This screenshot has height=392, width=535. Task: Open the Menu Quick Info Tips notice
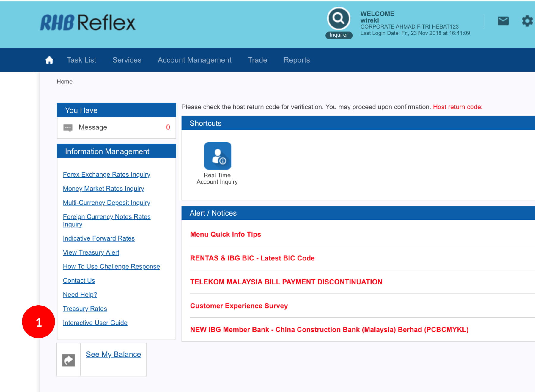(x=225, y=234)
